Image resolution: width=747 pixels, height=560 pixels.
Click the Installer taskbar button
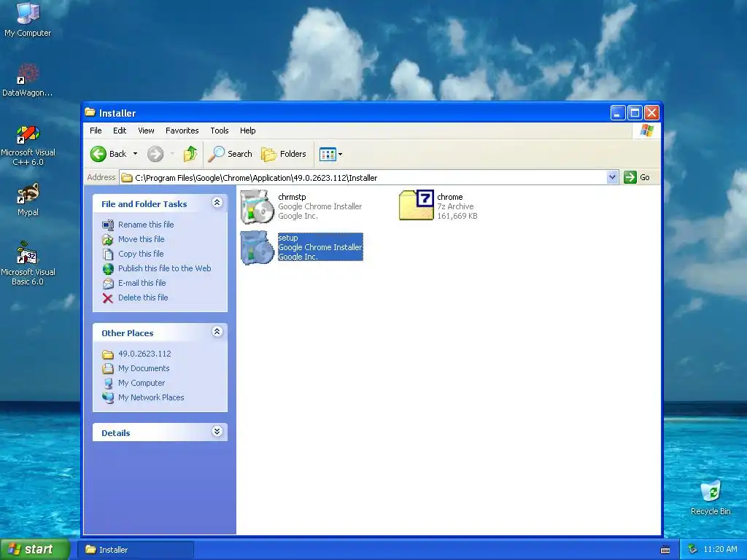(x=136, y=550)
